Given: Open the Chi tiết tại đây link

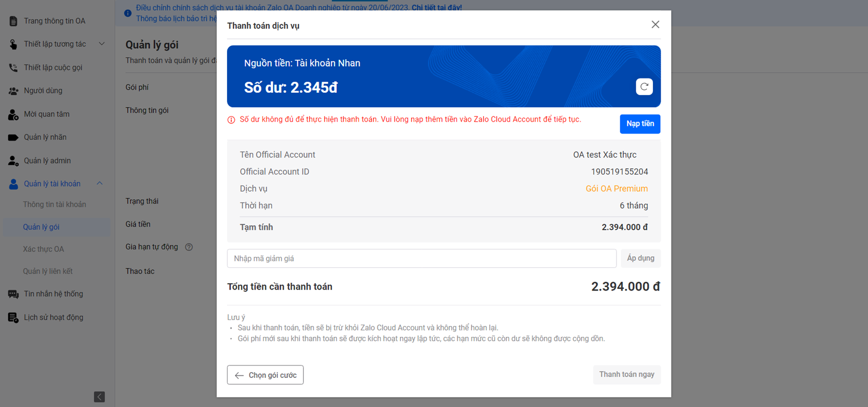Looking at the screenshot, I should 437,8.
